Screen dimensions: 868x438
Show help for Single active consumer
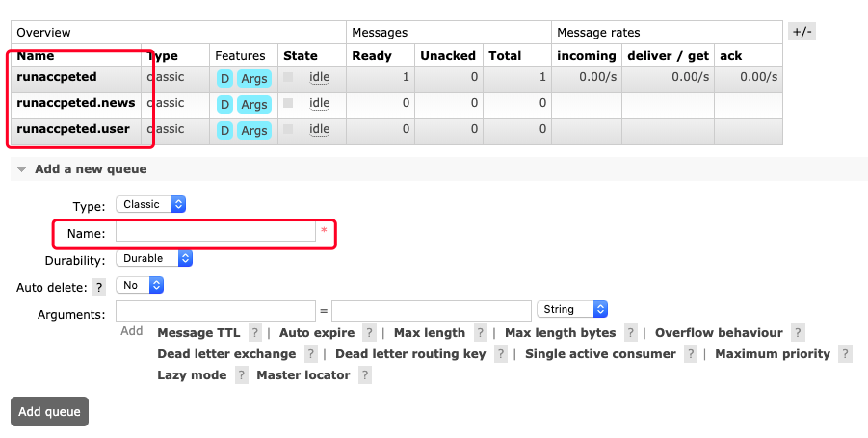click(x=691, y=354)
